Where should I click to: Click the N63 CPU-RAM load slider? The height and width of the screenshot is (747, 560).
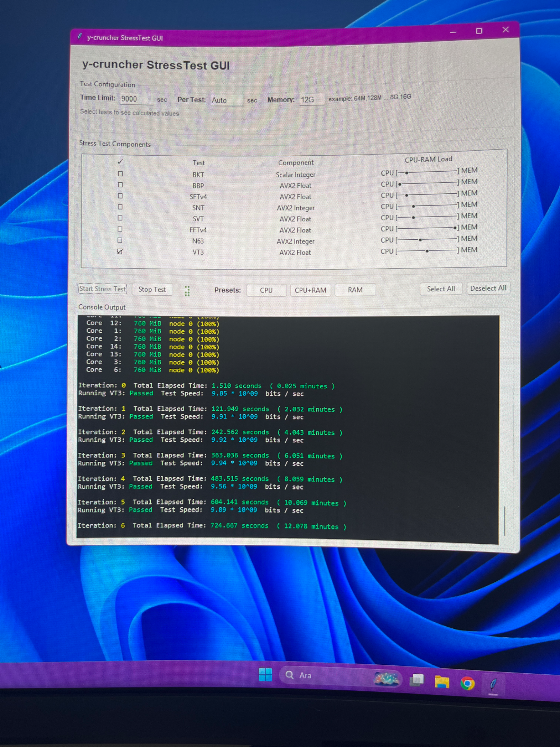(428, 239)
